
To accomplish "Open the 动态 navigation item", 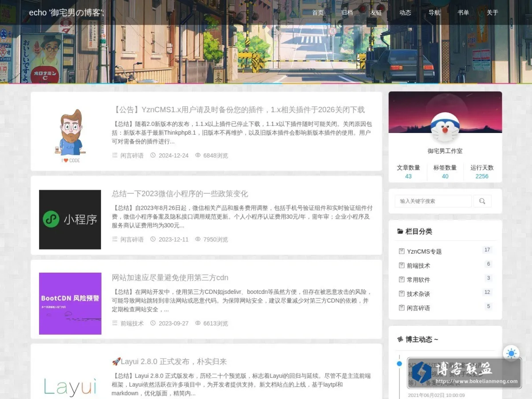I will 405,12.
